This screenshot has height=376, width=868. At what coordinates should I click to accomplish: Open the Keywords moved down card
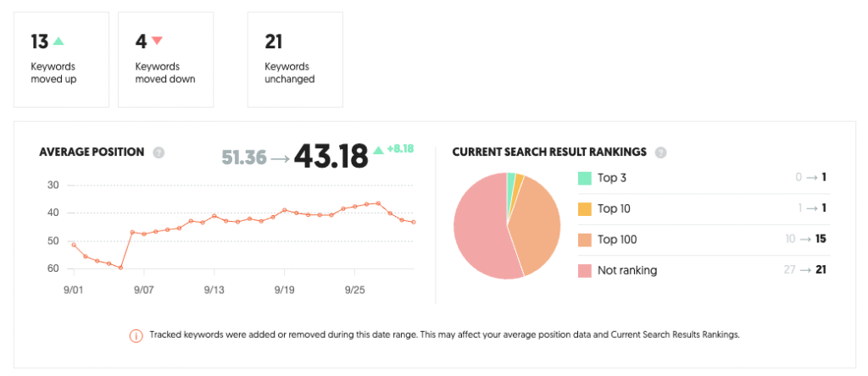pyautogui.click(x=165, y=59)
